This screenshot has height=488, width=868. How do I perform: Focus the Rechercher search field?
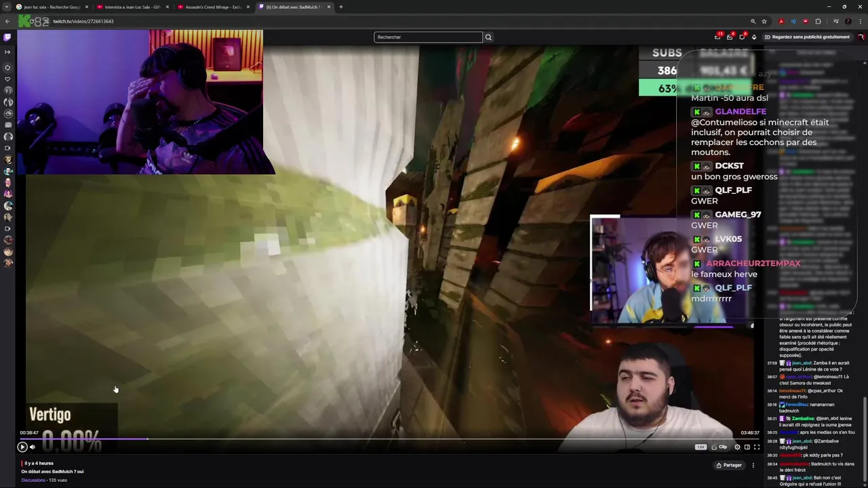(428, 37)
